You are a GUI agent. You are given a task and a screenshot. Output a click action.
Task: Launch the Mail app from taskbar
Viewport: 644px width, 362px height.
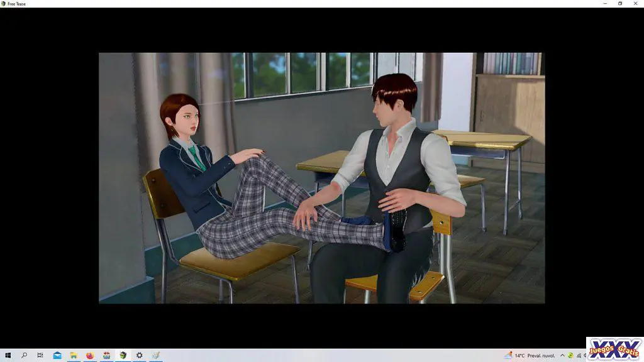[57, 356]
